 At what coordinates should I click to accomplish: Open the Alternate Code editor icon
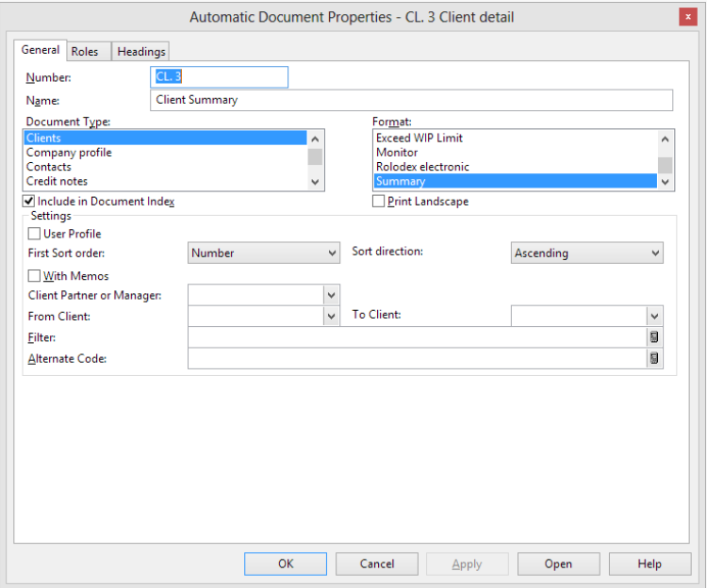[x=654, y=358]
